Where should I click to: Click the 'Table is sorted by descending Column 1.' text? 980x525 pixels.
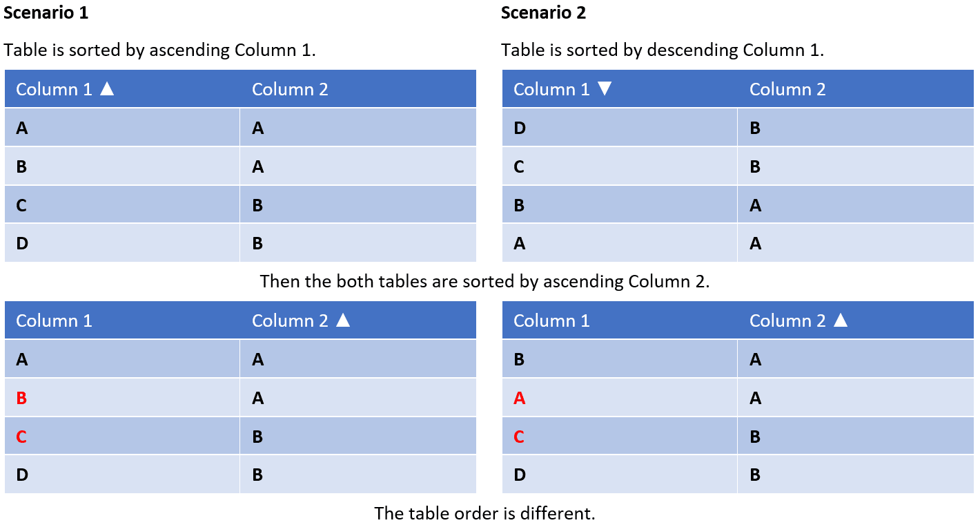pos(663,50)
